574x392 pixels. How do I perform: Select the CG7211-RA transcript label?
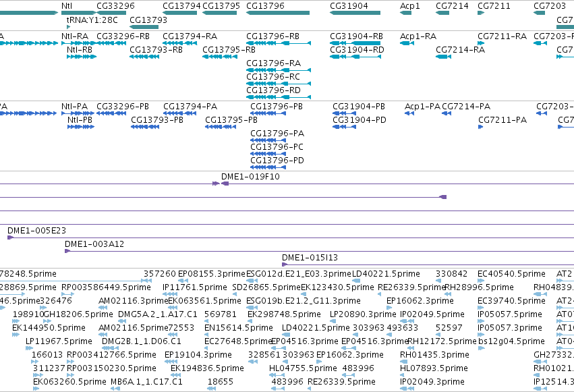point(503,36)
